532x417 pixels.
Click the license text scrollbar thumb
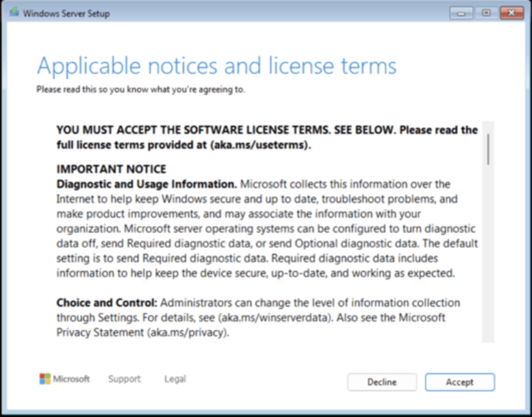point(488,149)
